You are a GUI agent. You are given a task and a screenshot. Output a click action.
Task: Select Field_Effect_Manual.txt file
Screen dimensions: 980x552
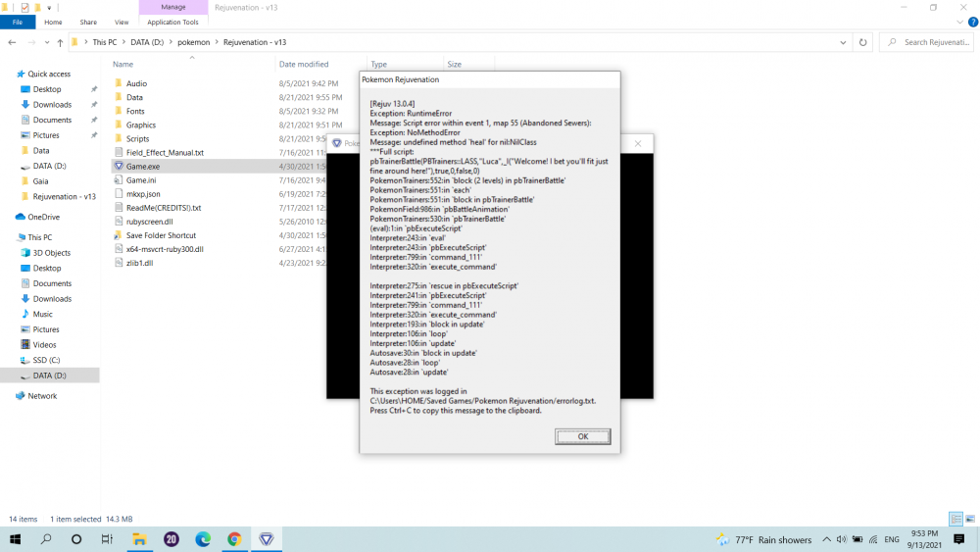coord(165,153)
